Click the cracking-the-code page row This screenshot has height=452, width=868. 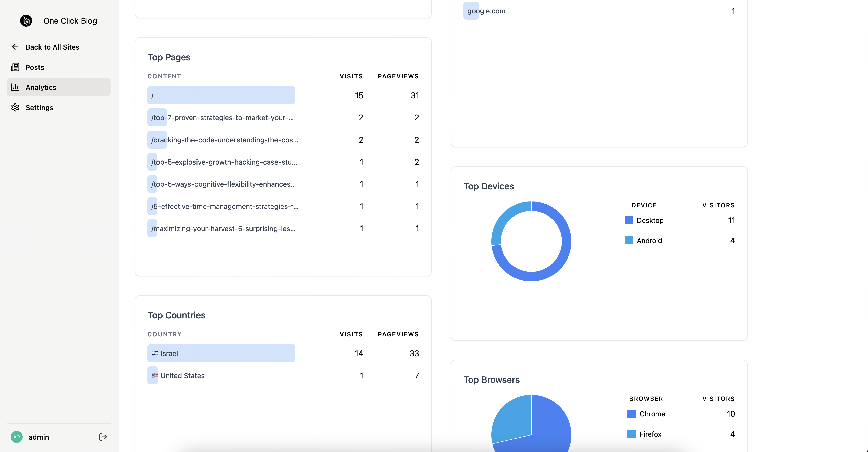click(x=224, y=140)
